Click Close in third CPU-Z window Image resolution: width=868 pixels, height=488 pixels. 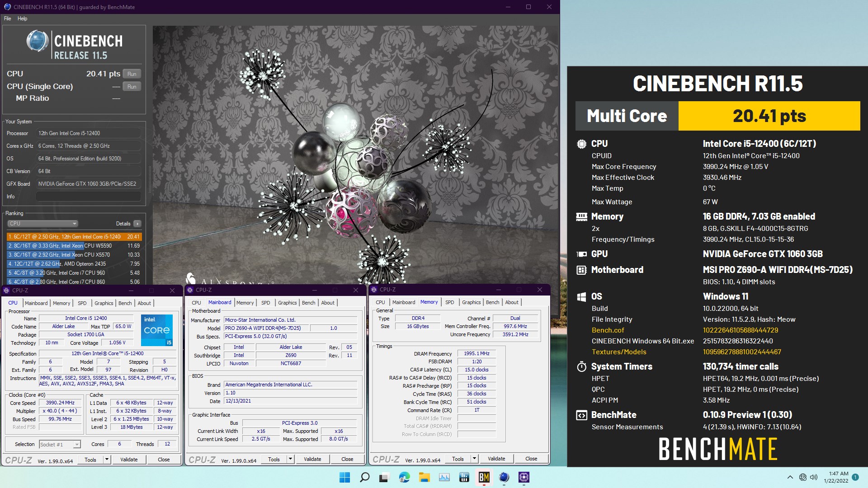tap(531, 459)
